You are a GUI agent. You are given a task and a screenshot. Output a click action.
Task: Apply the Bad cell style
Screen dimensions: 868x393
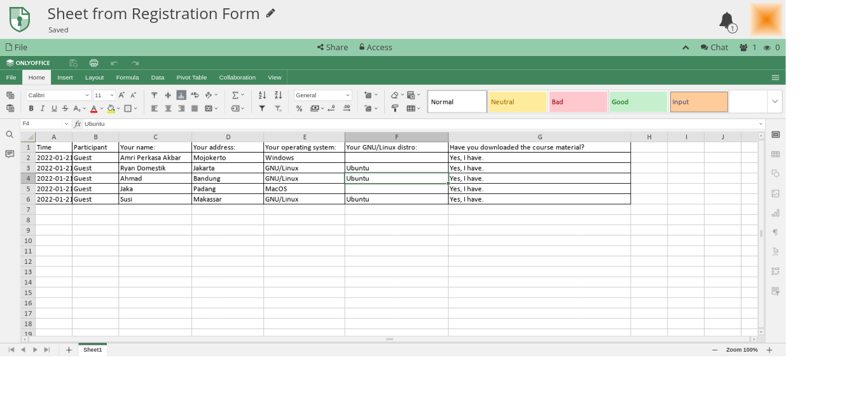coord(578,102)
